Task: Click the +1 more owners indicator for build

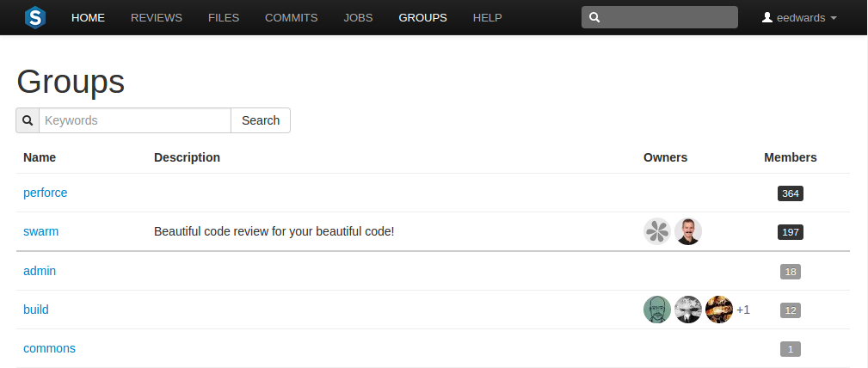Action: (743, 310)
